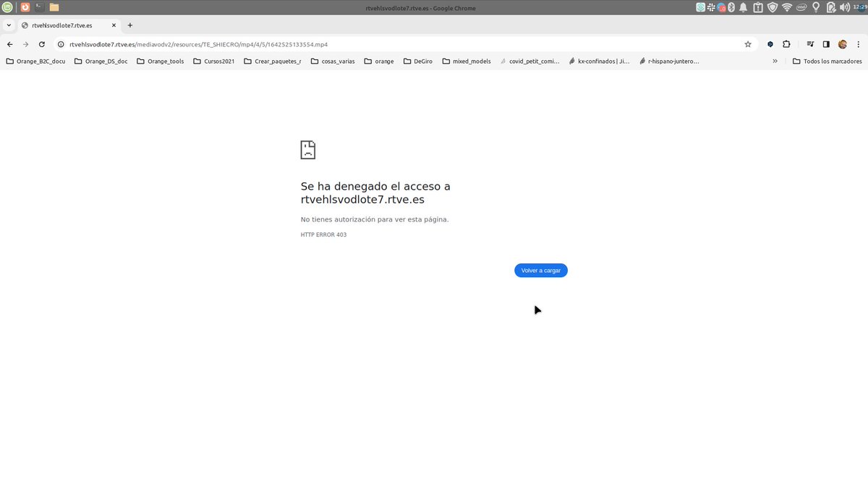Open the kx-confinados bookmark
868x477 pixels.
[x=599, y=62]
